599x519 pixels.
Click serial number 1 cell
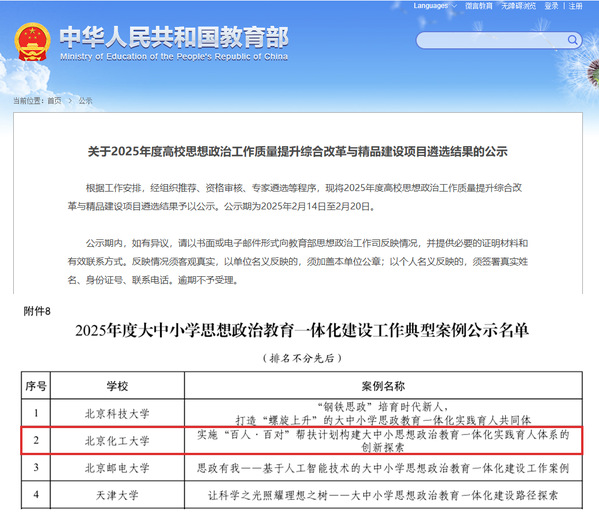click(36, 413)
